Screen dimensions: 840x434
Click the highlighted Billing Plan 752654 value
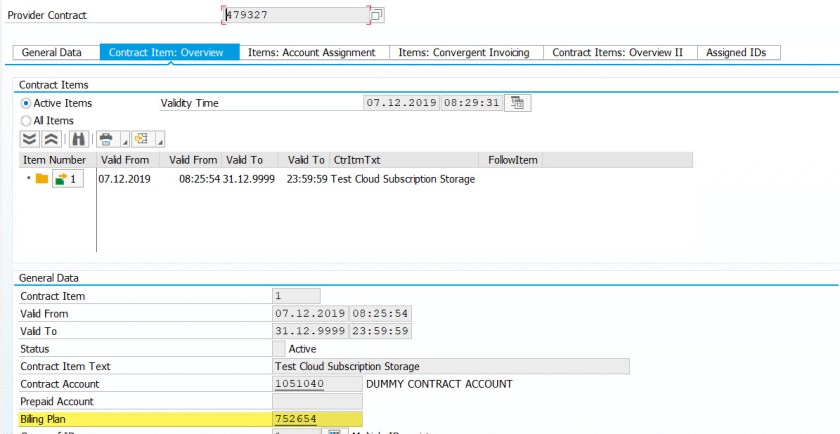(x=295, y=419)
